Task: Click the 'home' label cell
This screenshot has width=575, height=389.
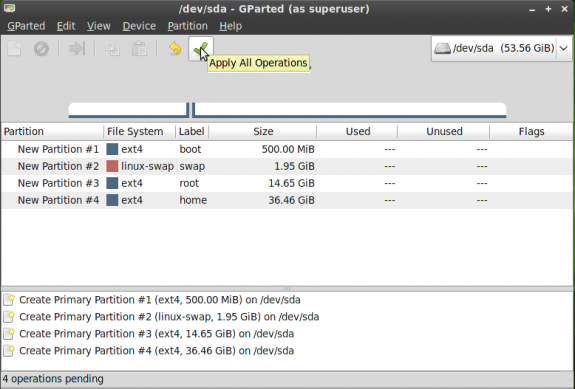Action: [x=193, y=200]
